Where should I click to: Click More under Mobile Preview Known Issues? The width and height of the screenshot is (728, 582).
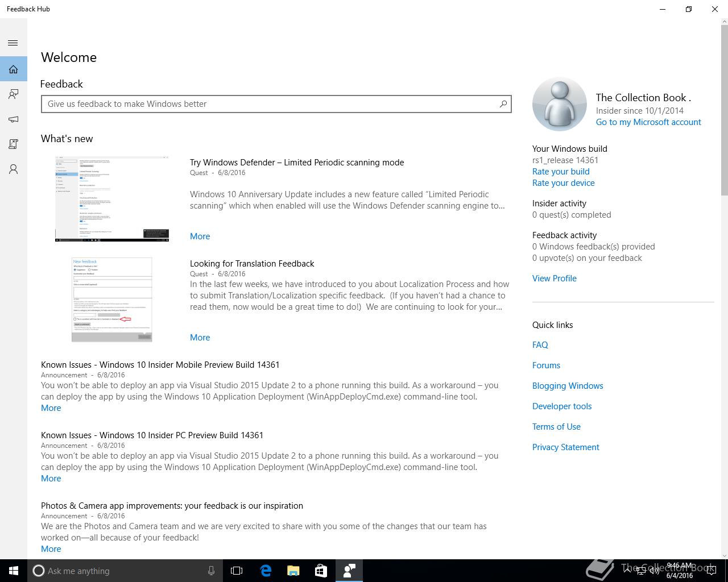point(51,408)
